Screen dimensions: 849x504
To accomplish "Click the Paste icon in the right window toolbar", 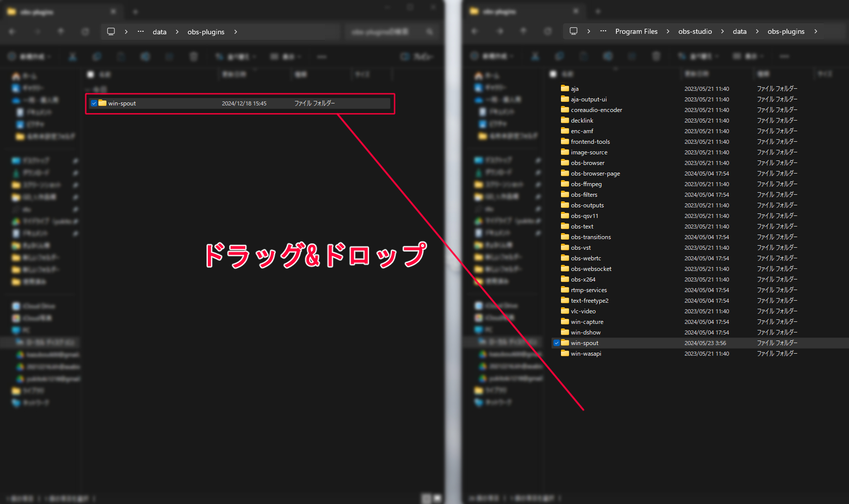I will [583, 57].
